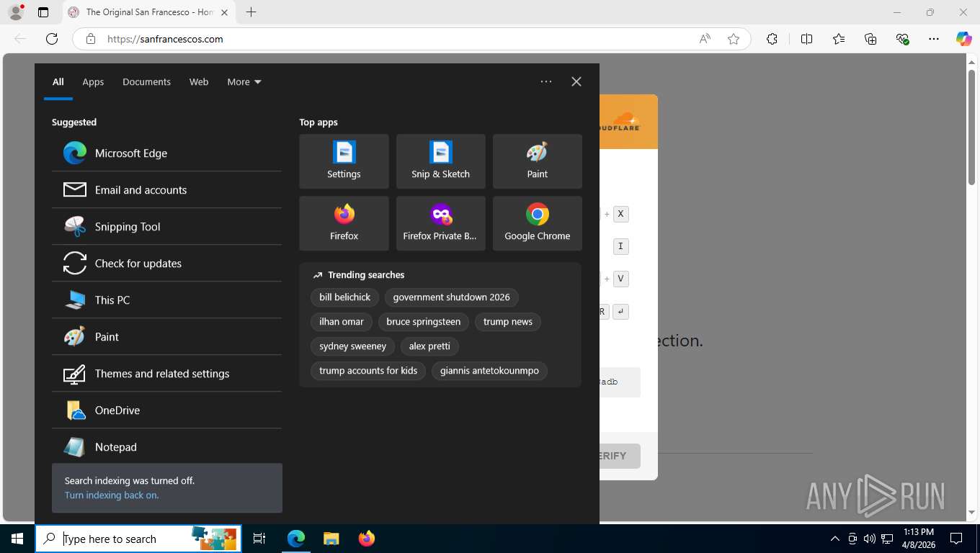The image size is (980, 553).
Task: Search trending term alex pretti
Action: (429, 346)
